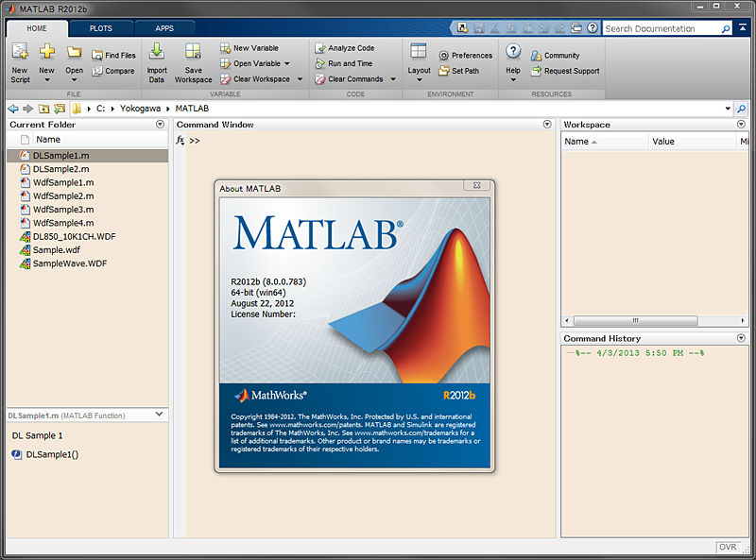Expand the Open dropdown arrow
Image resolution: width=756 pixels, height=560 pixels.
click(x=75, y=80)
